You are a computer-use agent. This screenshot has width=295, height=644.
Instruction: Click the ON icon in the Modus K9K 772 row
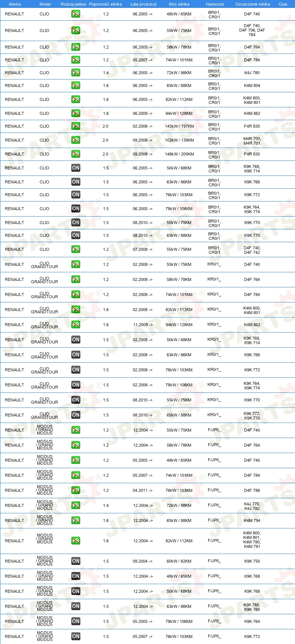(x=75, y=636)
